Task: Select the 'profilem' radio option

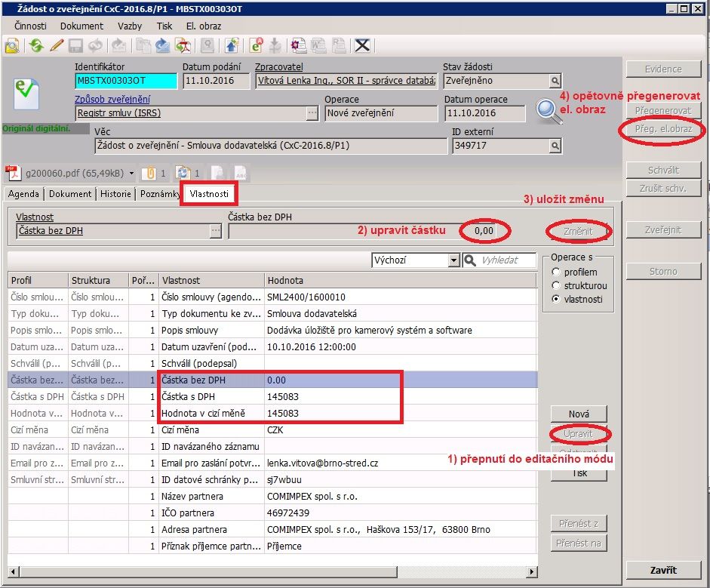Action: tap(557, 272)
